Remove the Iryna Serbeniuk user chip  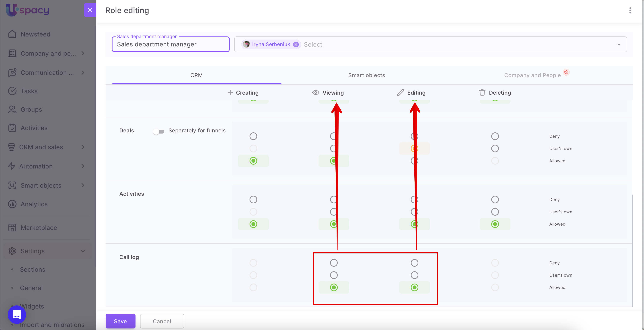pyautogui.click(x=296, y=45)
